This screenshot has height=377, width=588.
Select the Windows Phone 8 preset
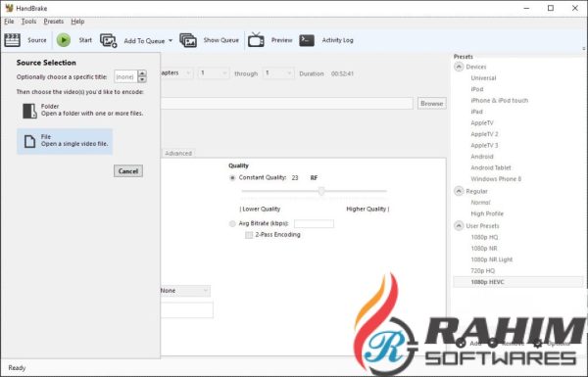click(x=496, y=179)
